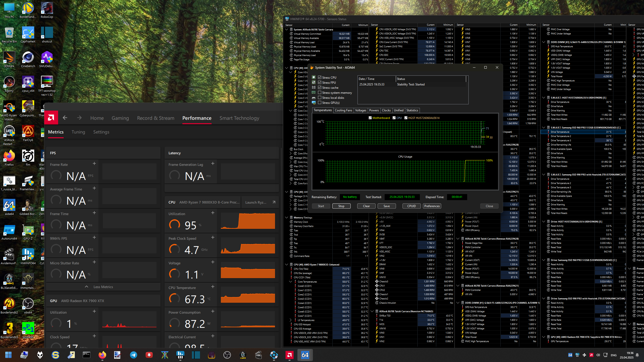Image resolution: width=644 pixels, height=362 pixels.
Task: Click the CPU Utilization history graph
Action: (248, 221)
